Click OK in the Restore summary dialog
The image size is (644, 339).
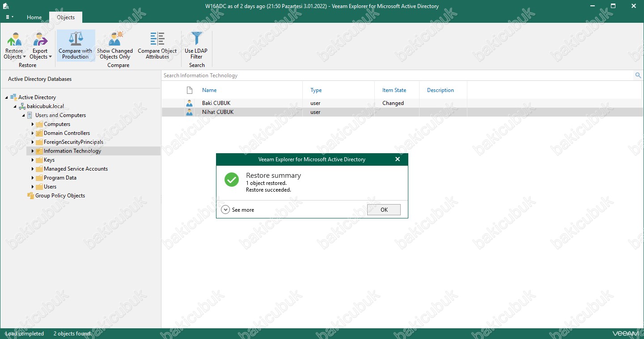384,210
